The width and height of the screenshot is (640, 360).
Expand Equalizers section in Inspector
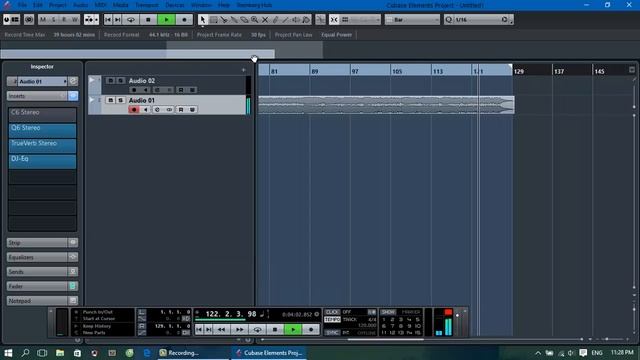click(37, 257)
